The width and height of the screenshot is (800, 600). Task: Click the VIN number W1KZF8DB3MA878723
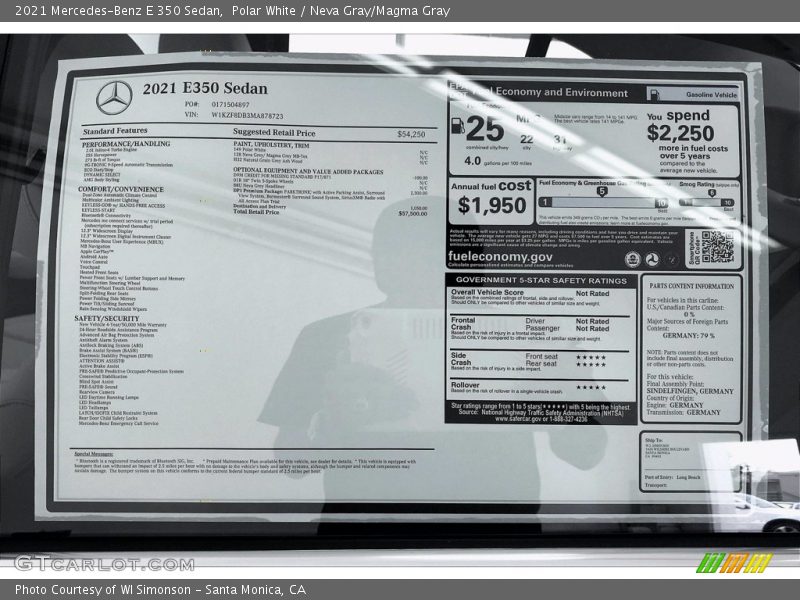[247, 116]
